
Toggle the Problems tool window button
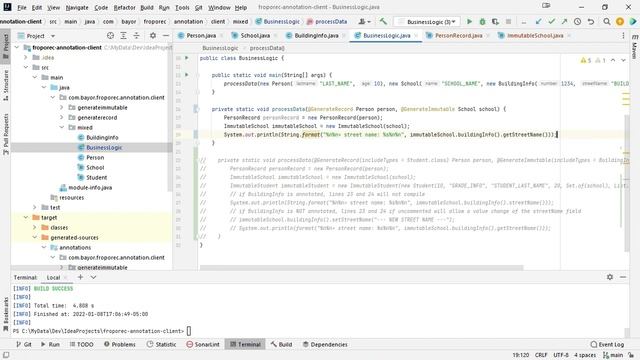[119, 344]
